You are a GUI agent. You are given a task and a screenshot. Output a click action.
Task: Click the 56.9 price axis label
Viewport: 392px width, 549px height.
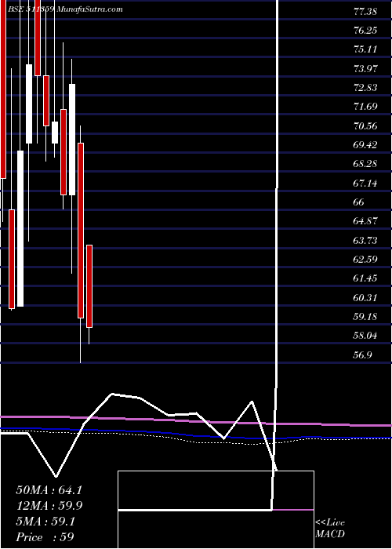click(362, 354)
